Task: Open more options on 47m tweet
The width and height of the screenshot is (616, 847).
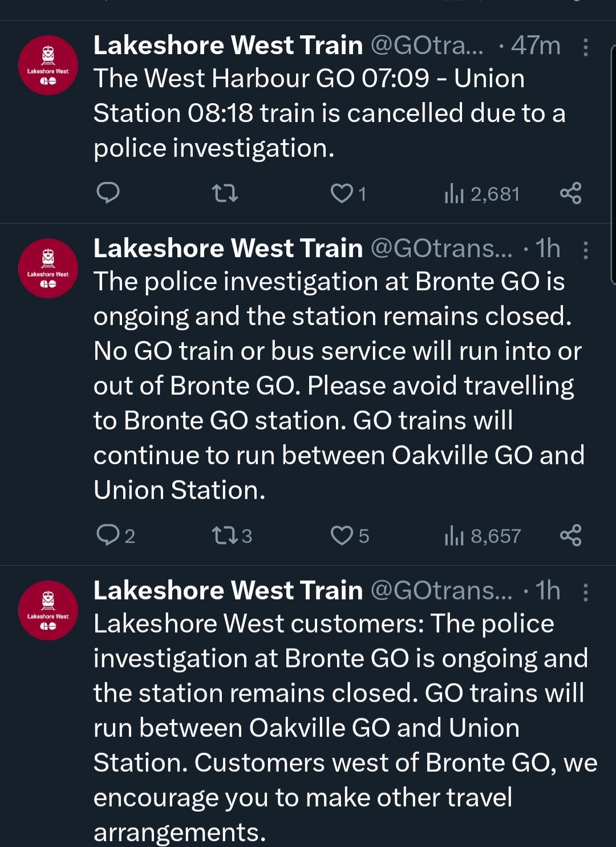Action: click(585, 47)
